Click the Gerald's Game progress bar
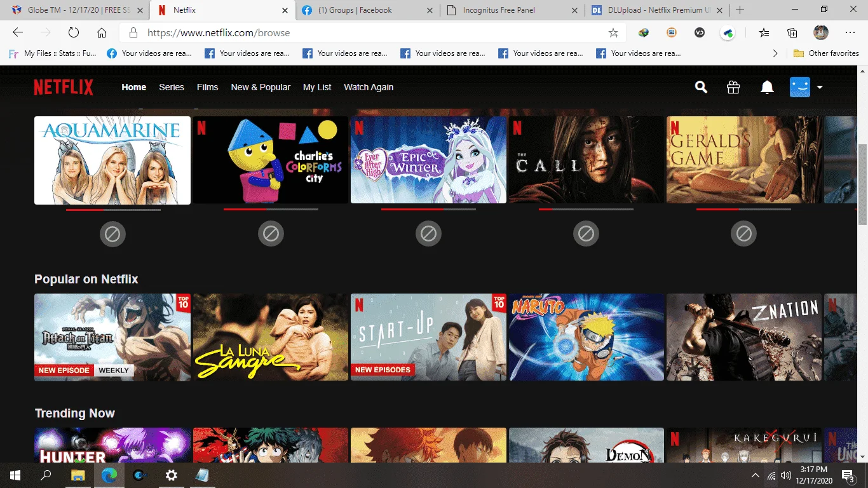 743,210
